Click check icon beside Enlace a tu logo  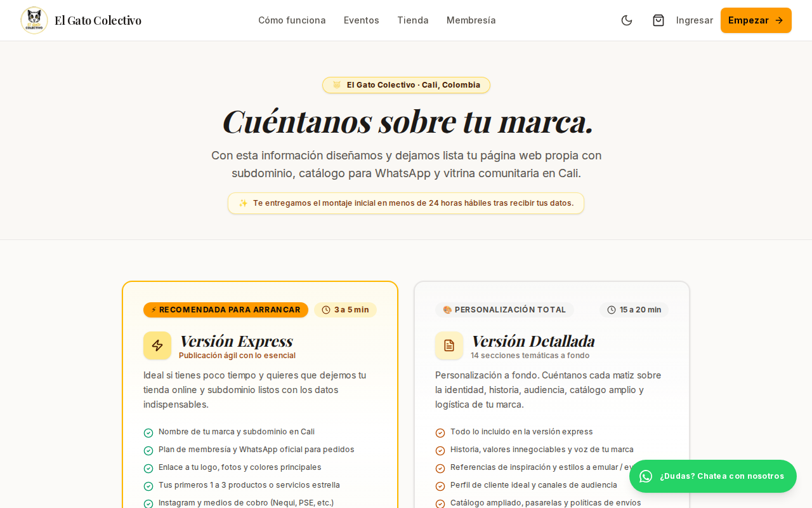[148, 469]
